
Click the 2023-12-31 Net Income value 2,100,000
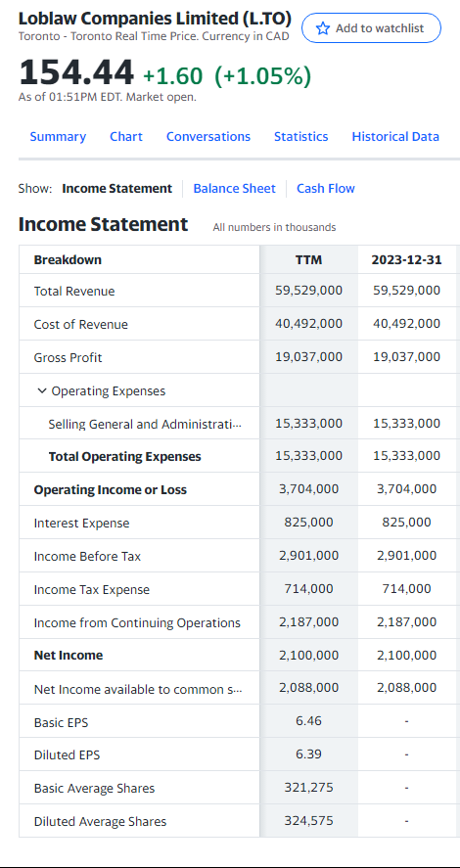407,655
